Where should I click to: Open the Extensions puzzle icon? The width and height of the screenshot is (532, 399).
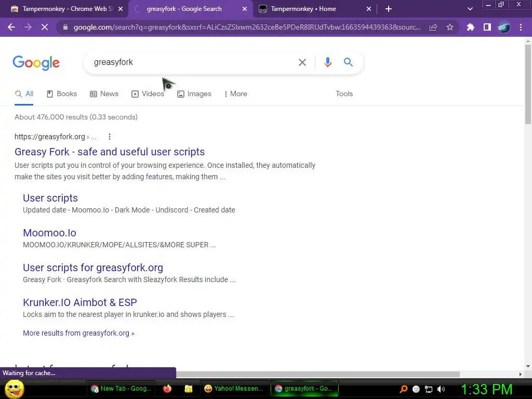pos(471,27)
